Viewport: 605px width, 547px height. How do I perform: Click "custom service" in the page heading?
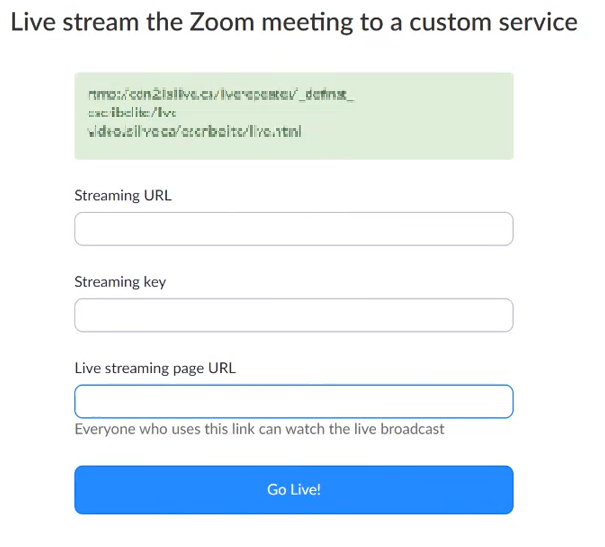tap(496, 23)
